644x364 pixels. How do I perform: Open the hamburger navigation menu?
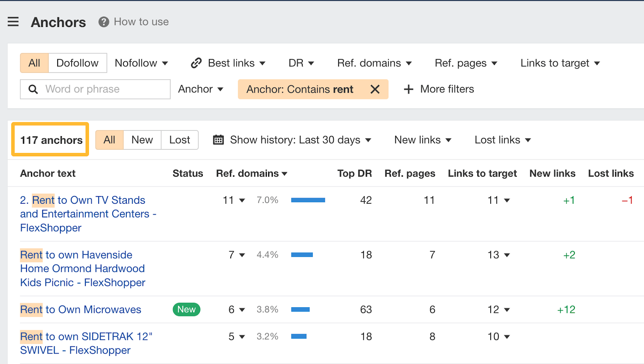click(13, 22)
